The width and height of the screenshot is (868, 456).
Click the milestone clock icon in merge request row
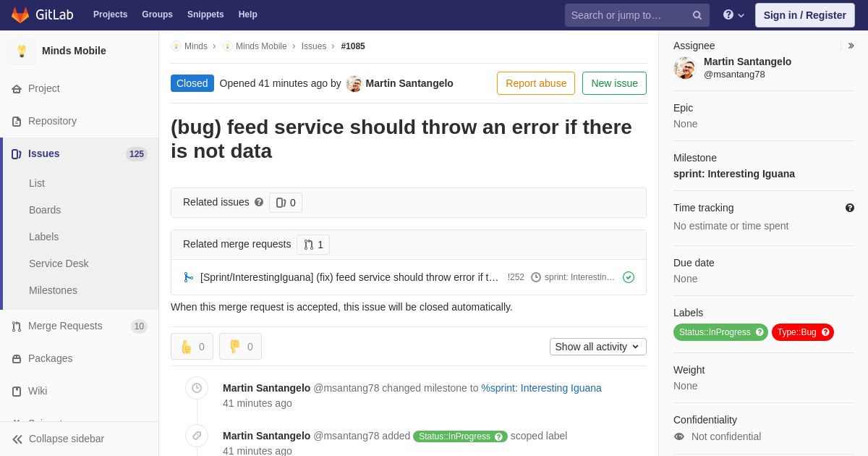tap(536, 277)
